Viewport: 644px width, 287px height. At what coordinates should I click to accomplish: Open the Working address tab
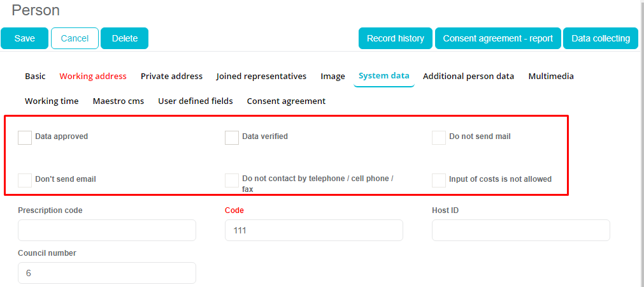tap(93, 76)
